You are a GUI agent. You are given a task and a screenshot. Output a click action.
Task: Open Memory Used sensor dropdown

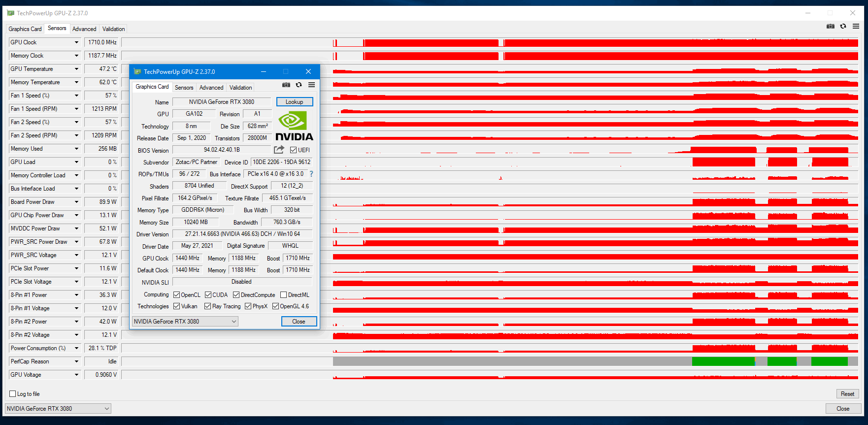tap(76, 149)
